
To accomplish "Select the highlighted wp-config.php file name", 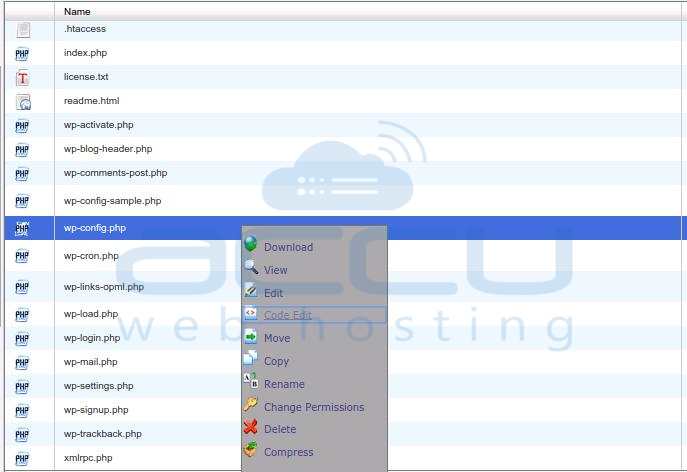I will tap(95, 228).
